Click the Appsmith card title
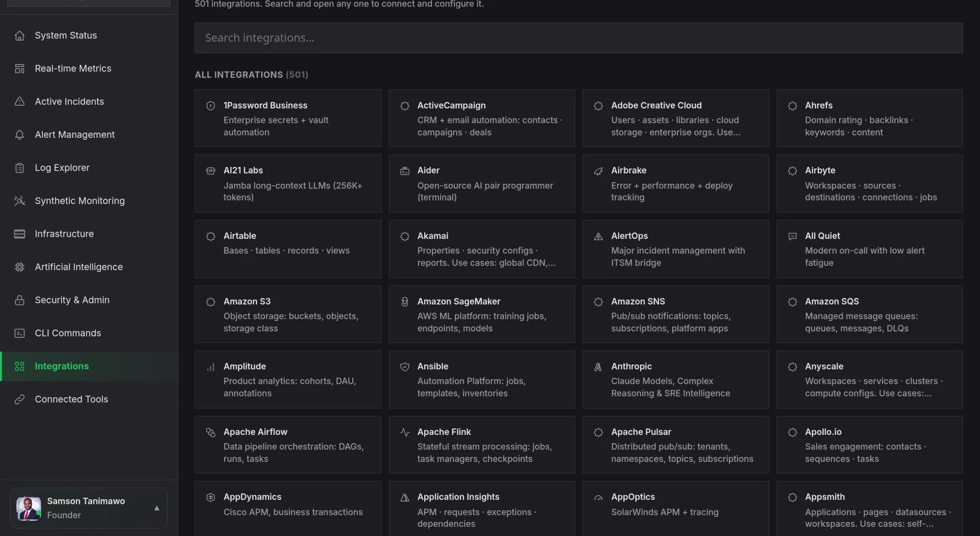The width and height of the screenshot is (980, 536). (825, 497)
